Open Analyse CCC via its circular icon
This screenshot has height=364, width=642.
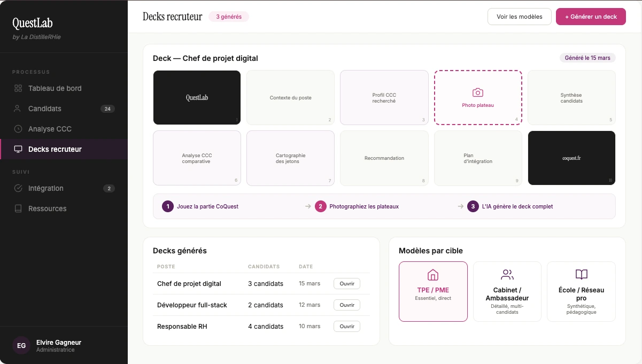(x=18, y=129)
